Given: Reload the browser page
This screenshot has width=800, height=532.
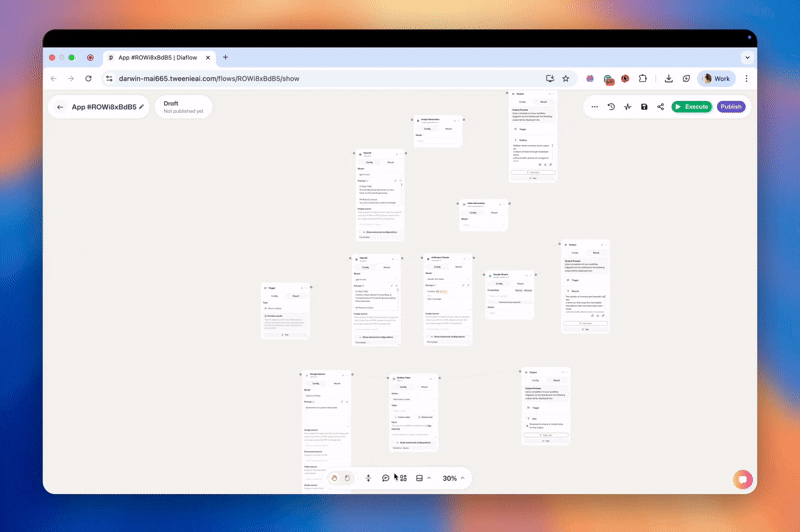Looking at the screenshot, I should tap(88, 79).
